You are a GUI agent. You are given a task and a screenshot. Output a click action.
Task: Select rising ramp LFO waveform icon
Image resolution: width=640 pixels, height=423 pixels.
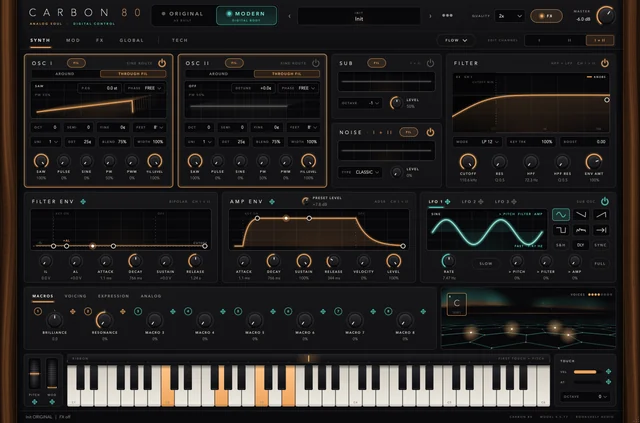(x=601, y=215)
